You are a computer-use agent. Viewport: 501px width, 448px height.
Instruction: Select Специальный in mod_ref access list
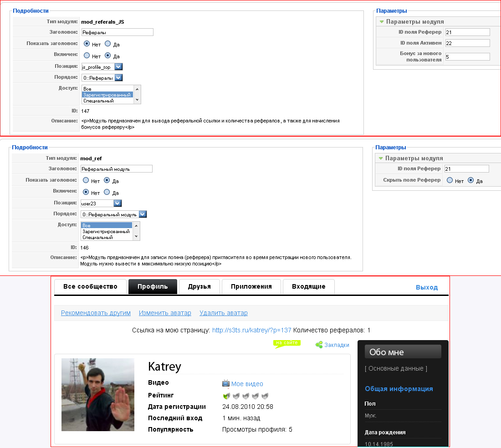[x=107, y=238]
